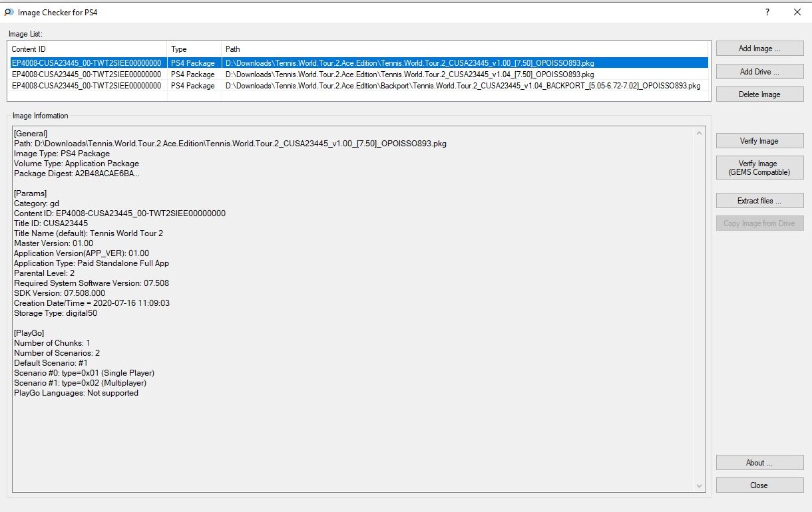Select the v1.04_[7.50] package row
Screen dimensions: 812x512
click(x=358, y=74)
